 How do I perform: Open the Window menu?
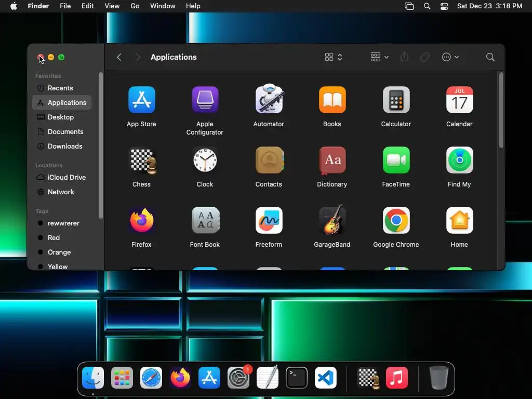point(163,6)
